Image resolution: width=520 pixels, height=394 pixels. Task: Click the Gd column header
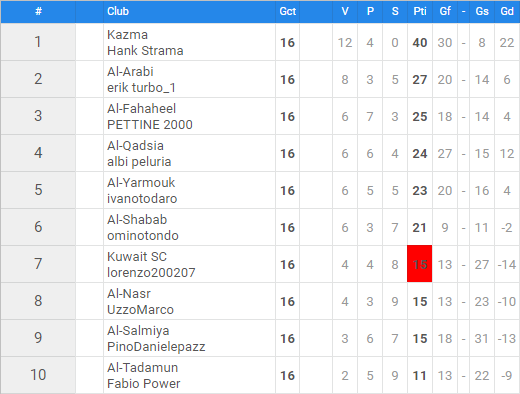pos(507,11)
